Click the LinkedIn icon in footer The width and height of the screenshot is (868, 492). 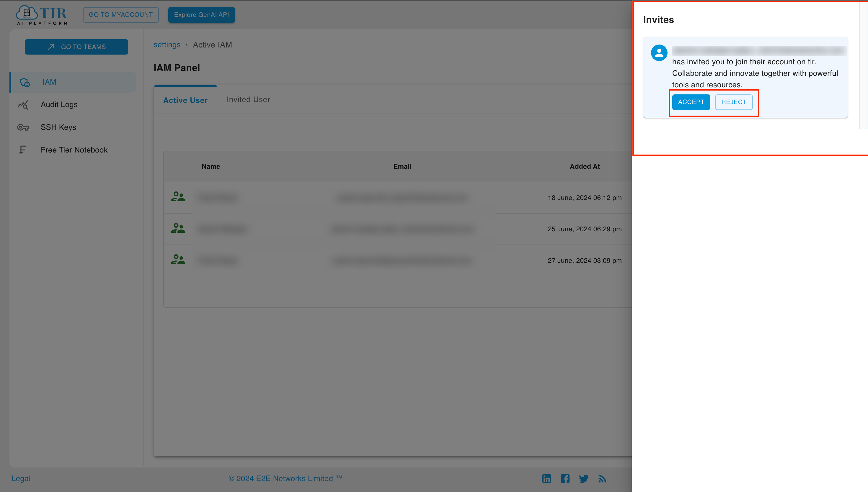click(x=547, y=479)
